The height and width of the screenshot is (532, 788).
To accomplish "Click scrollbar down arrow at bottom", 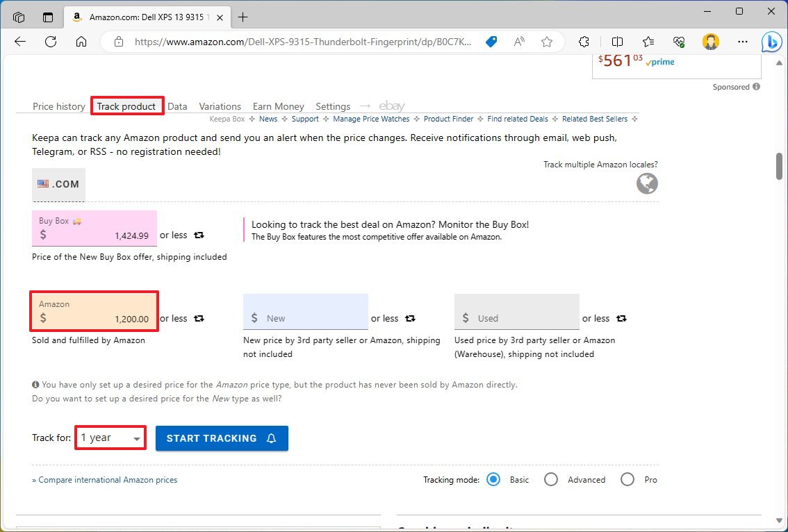I will [x=779, y=521].
